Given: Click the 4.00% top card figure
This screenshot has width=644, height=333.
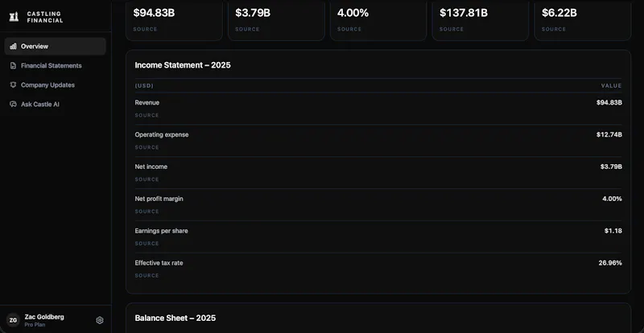Looking at the screenshot, I should tap(353, 13).
